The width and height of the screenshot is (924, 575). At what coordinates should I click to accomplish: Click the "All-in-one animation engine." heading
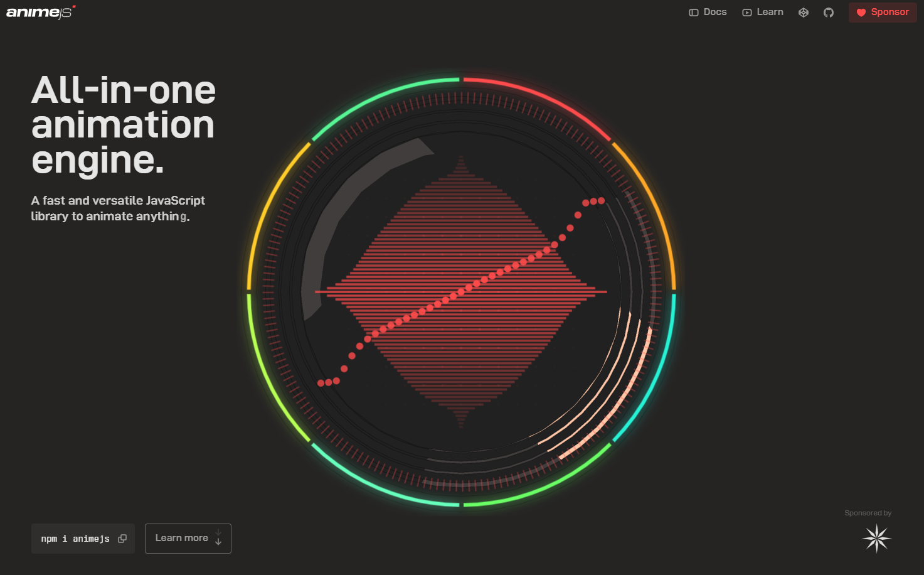124,125
